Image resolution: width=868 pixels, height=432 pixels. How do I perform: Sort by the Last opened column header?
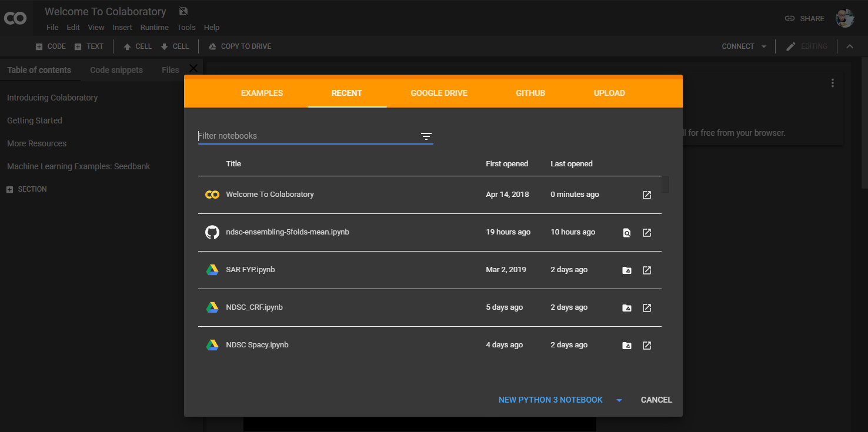[572, 163]
